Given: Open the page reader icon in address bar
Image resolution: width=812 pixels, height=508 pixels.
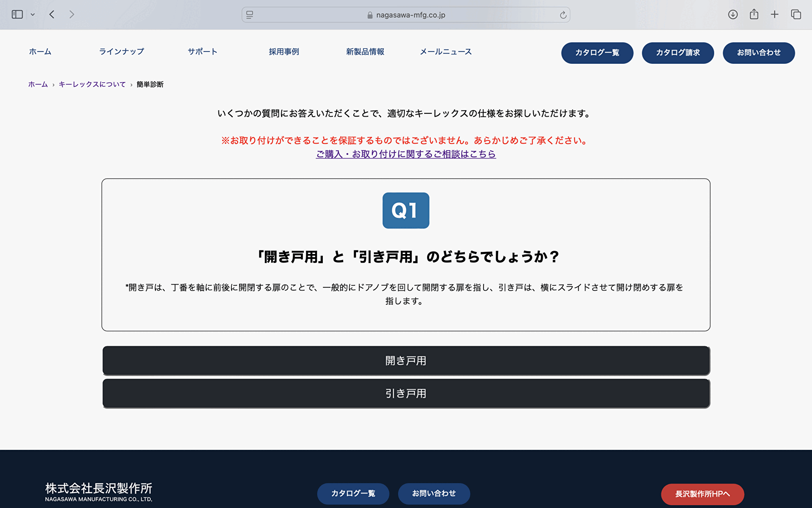Looking at the screenshot, I should [x=250, y=15].
